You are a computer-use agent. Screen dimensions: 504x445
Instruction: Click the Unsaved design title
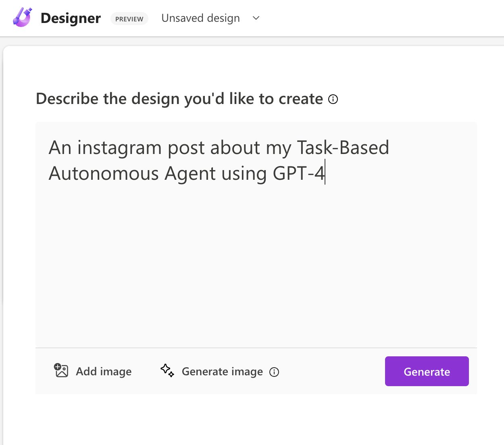tap(200, 18)
